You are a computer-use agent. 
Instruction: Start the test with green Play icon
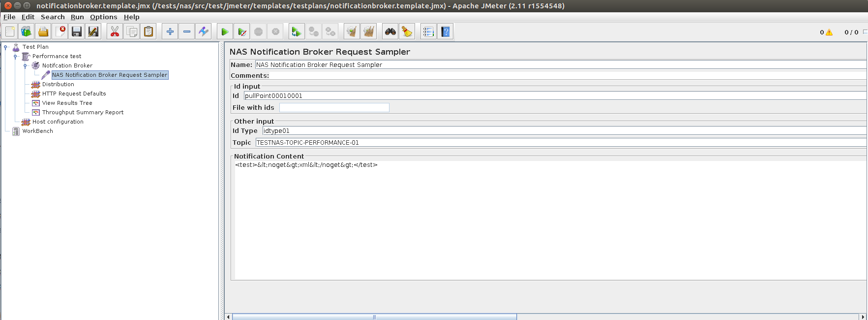[x=225, y=32]
